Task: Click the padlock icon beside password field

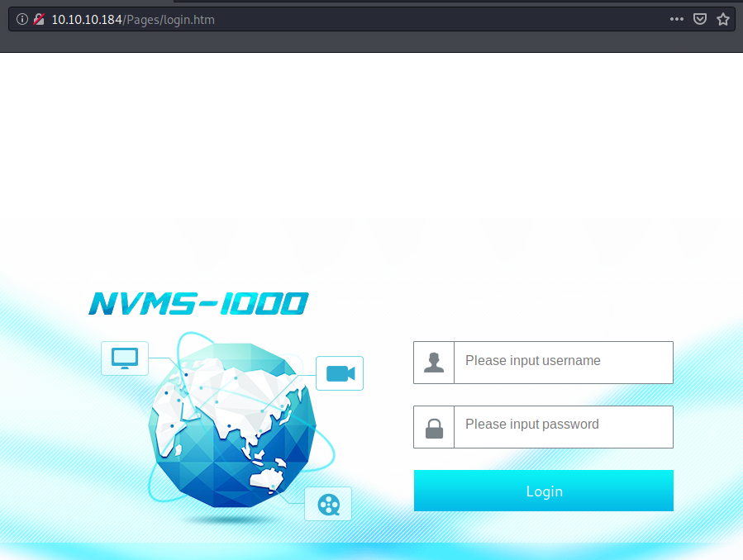Action: click(x=434, y=427)
